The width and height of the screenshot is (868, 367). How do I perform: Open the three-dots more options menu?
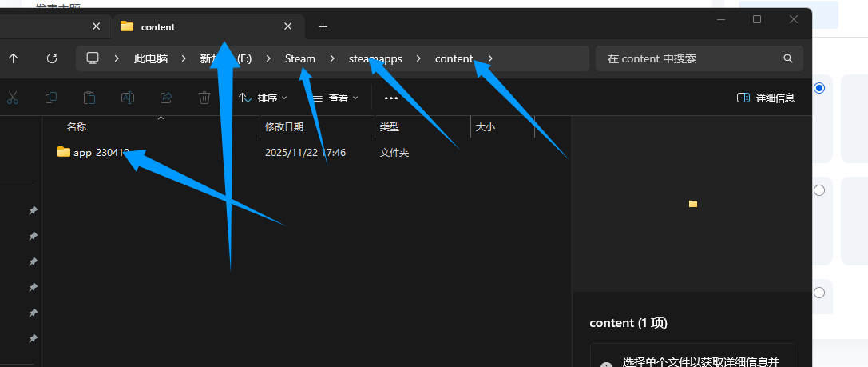[390, 98]
